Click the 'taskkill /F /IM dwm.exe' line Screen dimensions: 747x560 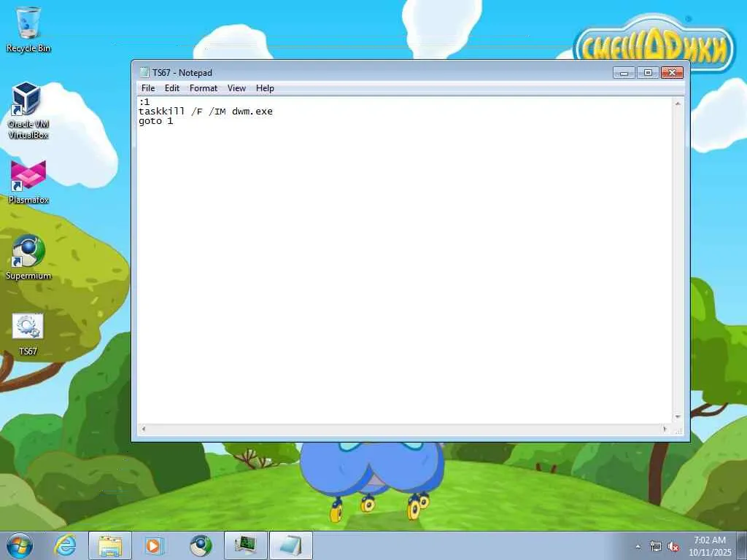tap(205, 112)
